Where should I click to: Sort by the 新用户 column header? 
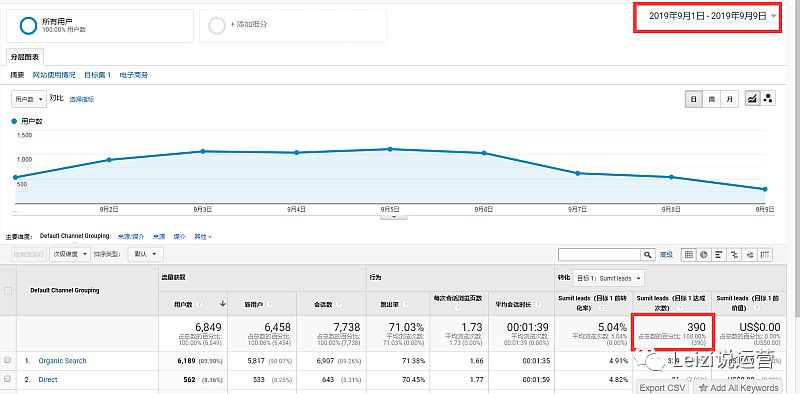click(255, 304)
